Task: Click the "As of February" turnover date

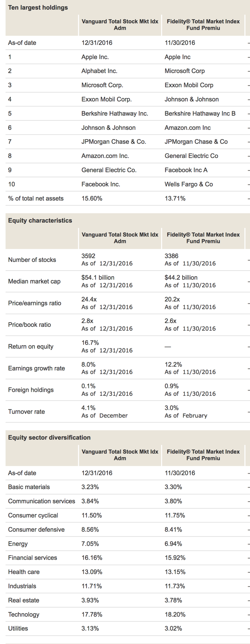Action: coord(186,416)
